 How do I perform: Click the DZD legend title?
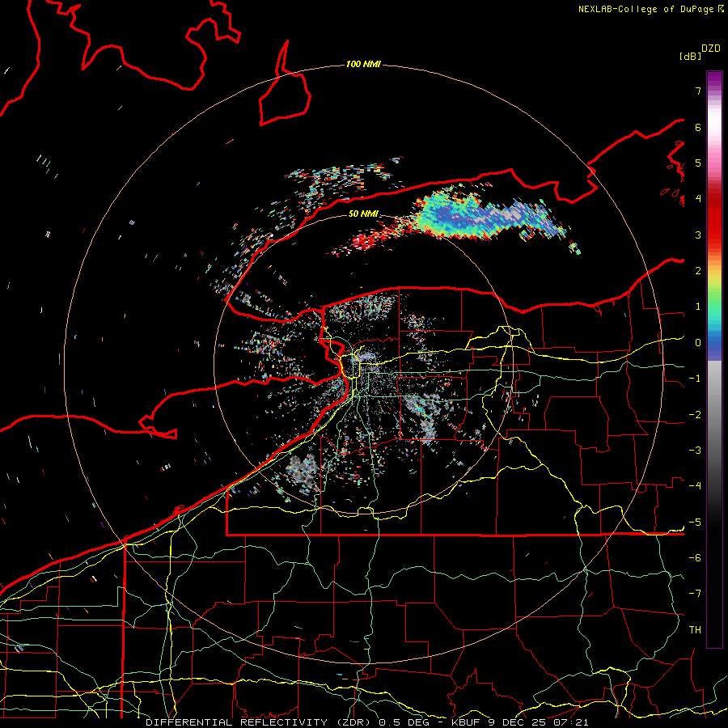[x=711, y=49]
